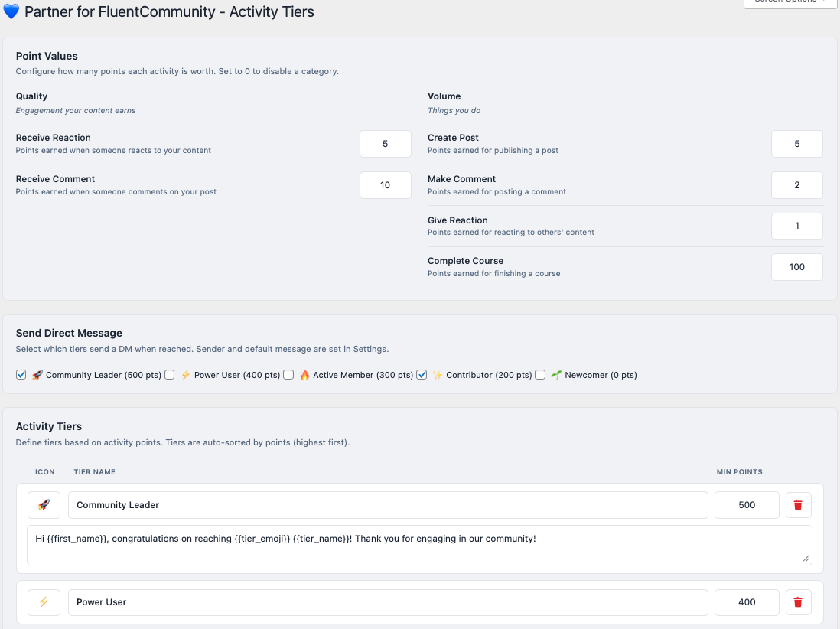Click 'Points earned for publishing a post' text

click(493, 151)
